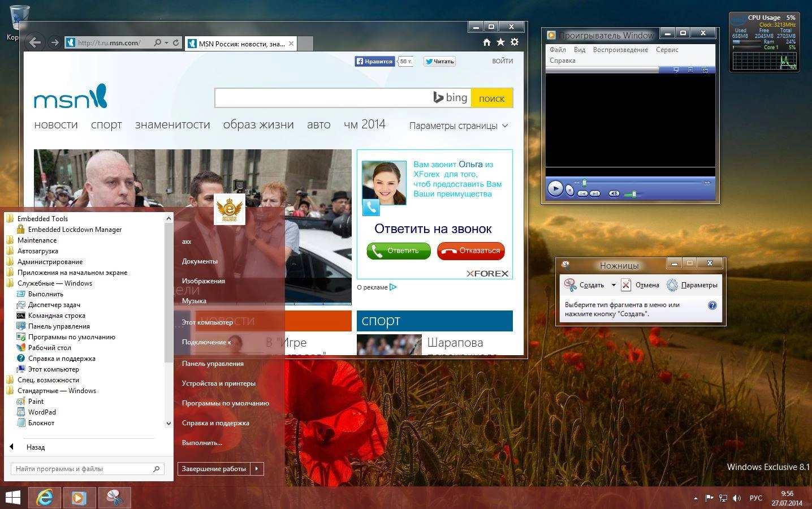Expand the Maintenance folder
Screen dimensions: 812x509
coord(32,240)
